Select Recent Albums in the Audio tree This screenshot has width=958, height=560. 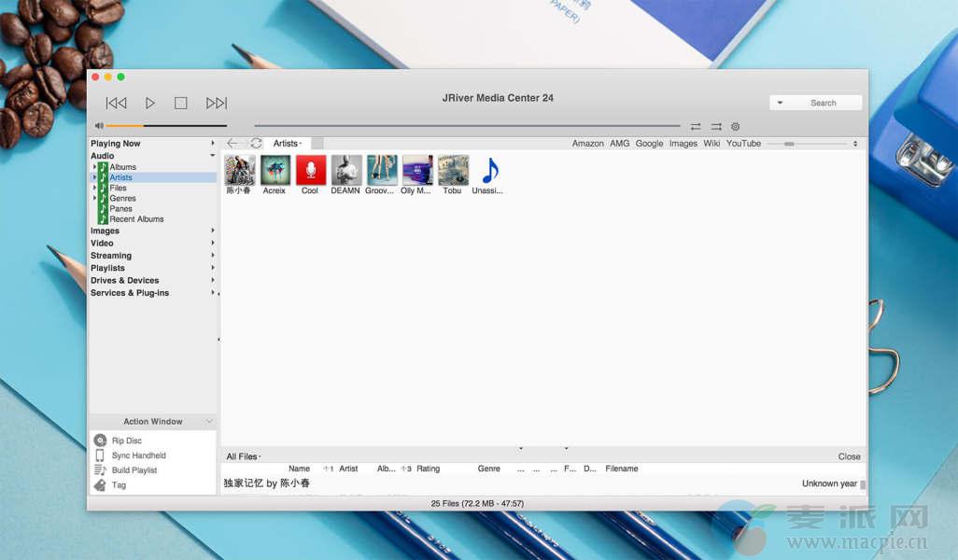(x=136, y=219)
